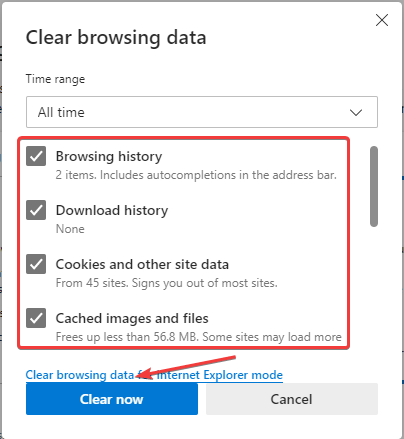The height and width of the screenshot is (439, 404).
Task: Click the Browsing history label text
Action: (x=109, y=156)
